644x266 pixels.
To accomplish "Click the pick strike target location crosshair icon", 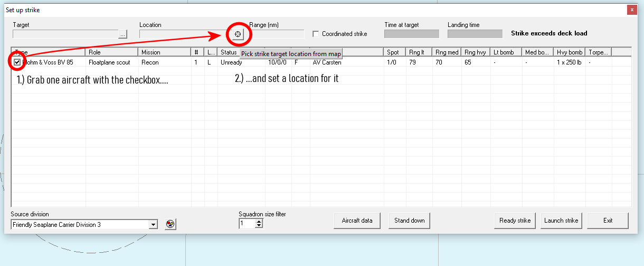I will [x=238, y=34].
